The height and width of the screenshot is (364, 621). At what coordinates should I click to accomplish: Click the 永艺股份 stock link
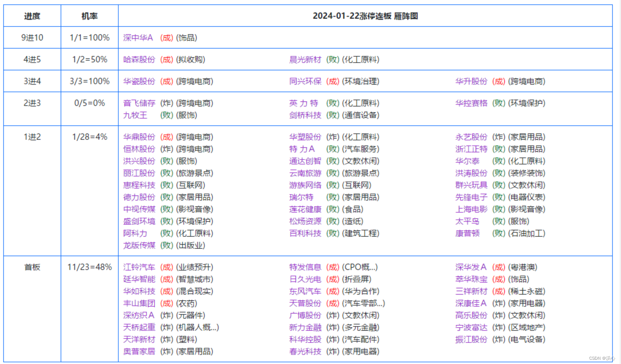point(471,137)
